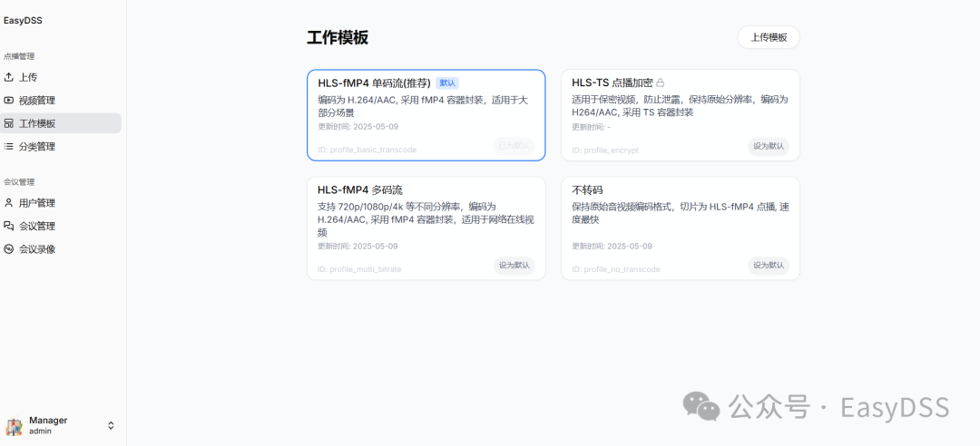
Task: Select the 不转码 card title
Action: (x=587, y=189)
